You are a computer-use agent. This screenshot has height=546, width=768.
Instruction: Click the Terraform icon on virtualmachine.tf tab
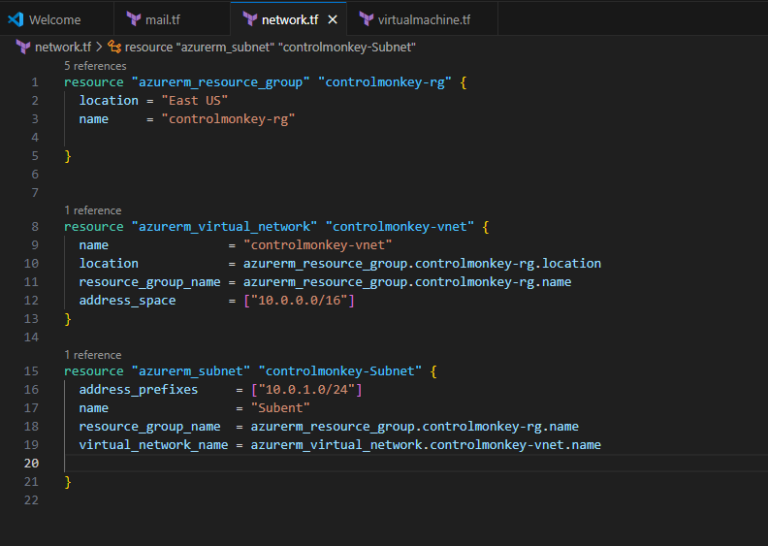(x=366, y=20)
